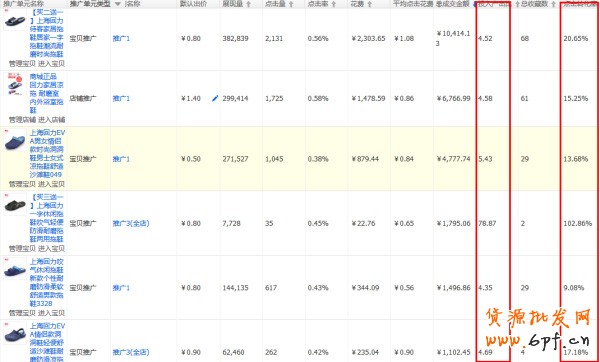Open thumbnail of 上海回力EVA情侣款洞洞鞋
Viewport: 600px width, 362px height.
[x=15, y=334]
